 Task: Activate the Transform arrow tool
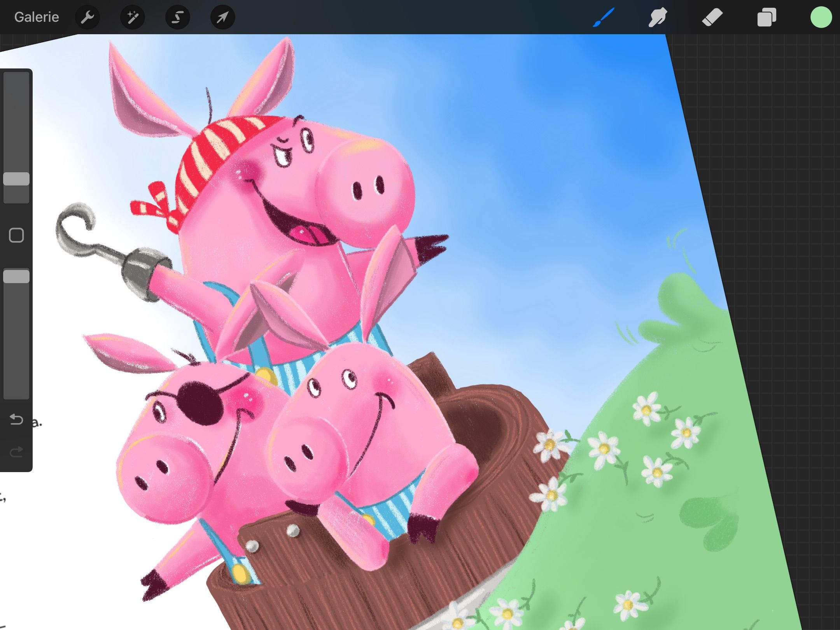(223, 17)
